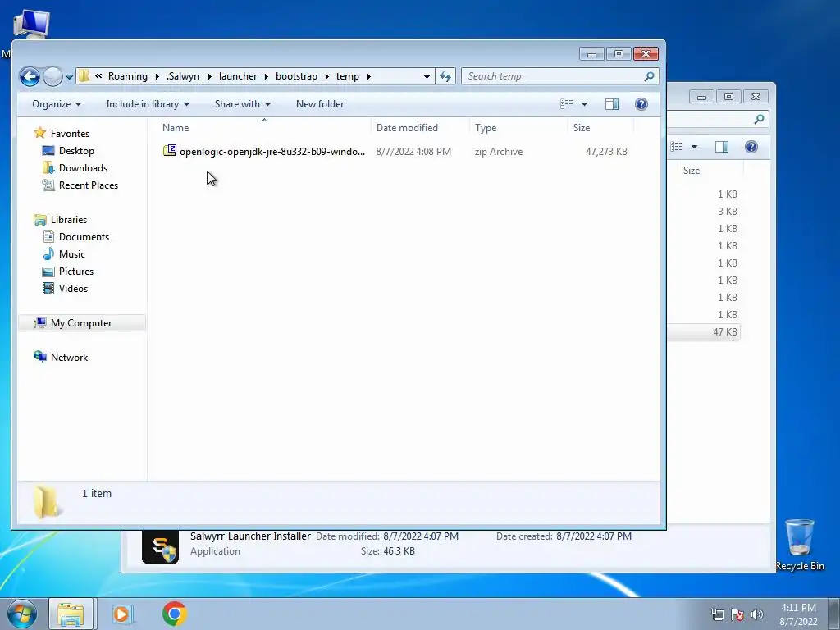
Task: Launch Windows Media Player from taskbar
Action: (121, 614)
